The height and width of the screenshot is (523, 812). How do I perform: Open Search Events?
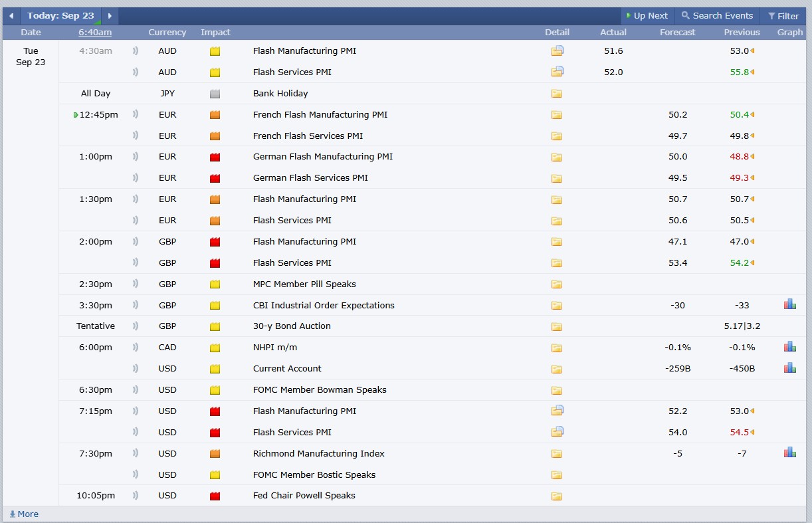[716, 16]
